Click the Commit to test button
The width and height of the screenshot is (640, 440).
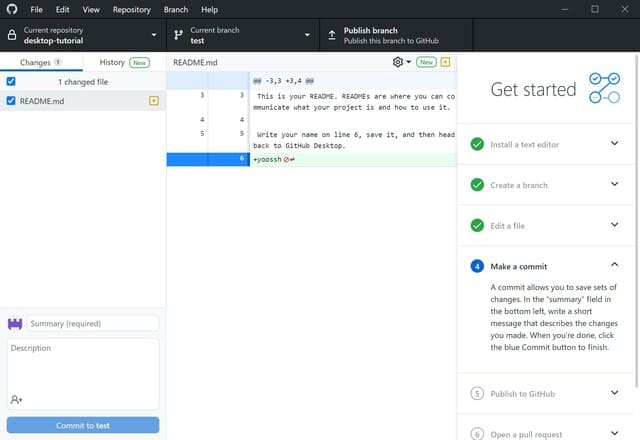(x=83, y=426)
